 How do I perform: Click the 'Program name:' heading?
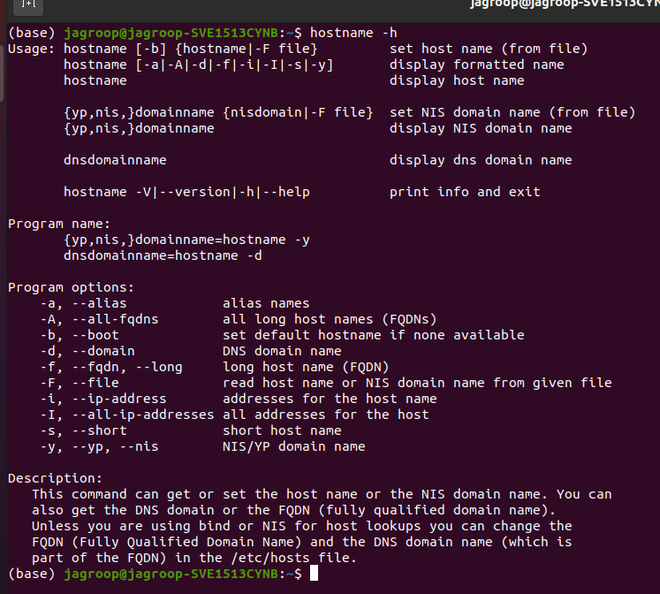pyautogui.click(x=59, y=224)
